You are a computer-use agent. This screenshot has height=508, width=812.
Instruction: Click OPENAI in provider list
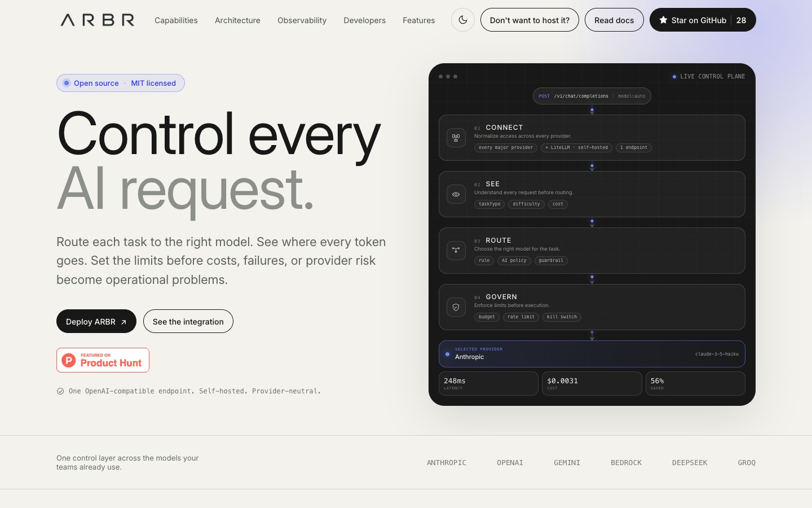pyautogui.click(x=510, y=463)
